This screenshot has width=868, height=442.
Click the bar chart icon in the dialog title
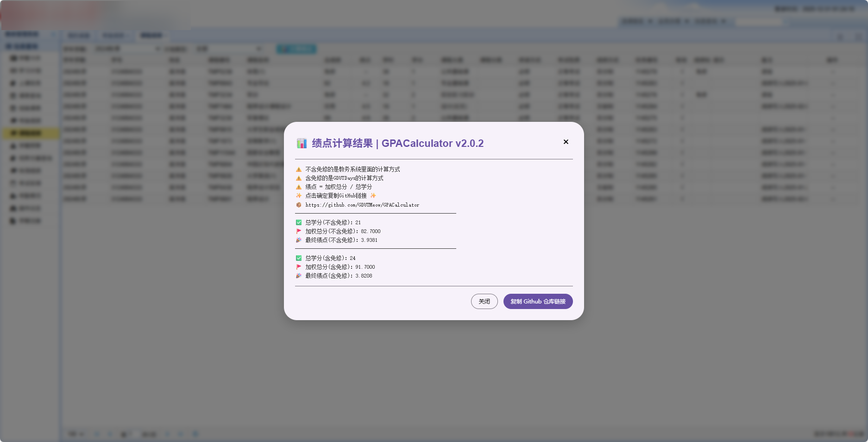click(302, 143)
